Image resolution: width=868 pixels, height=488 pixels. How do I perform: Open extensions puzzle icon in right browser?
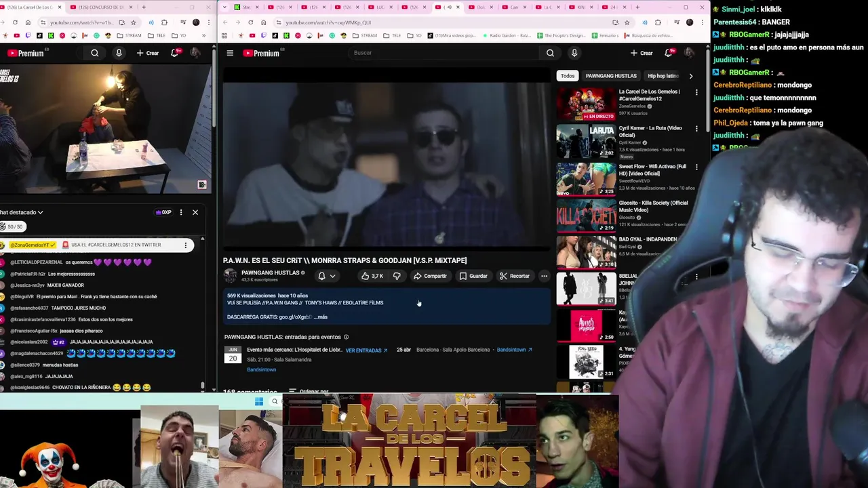658,22
